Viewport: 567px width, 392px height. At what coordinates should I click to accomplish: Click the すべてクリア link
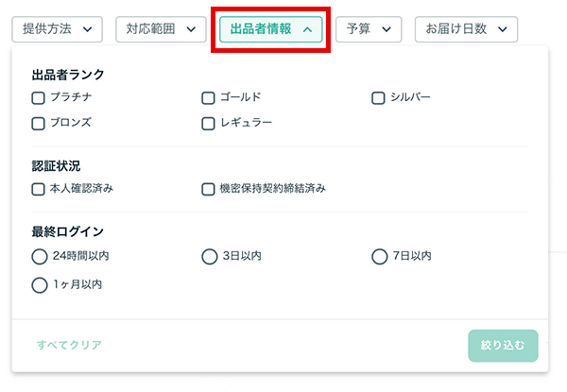(x=69, y=345)
